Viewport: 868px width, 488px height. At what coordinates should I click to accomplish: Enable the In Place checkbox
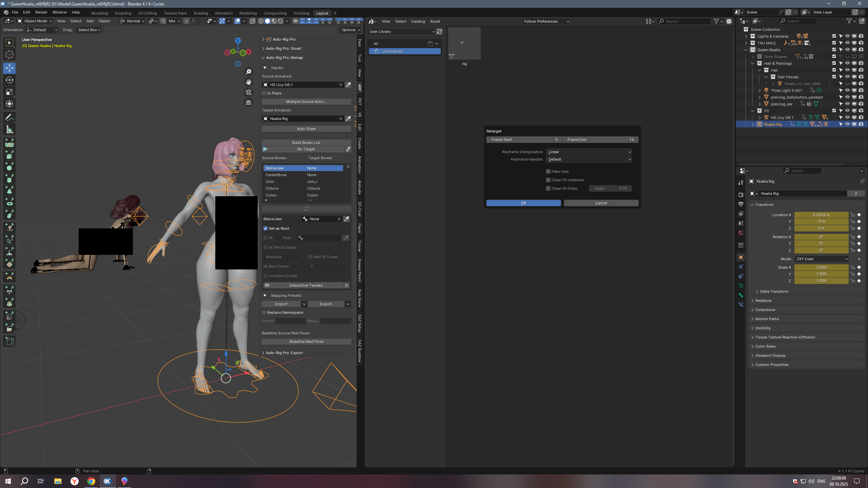[x=264, y=93]
